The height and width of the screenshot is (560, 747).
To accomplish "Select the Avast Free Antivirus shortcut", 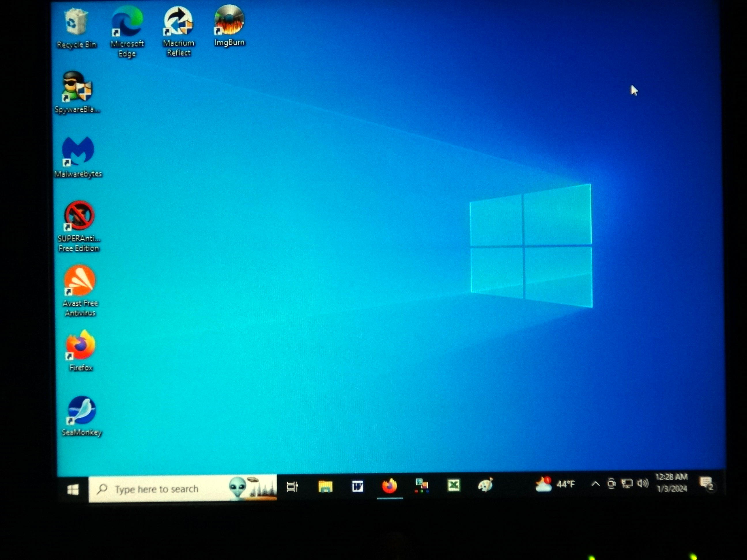I will [x=80, y=291].
